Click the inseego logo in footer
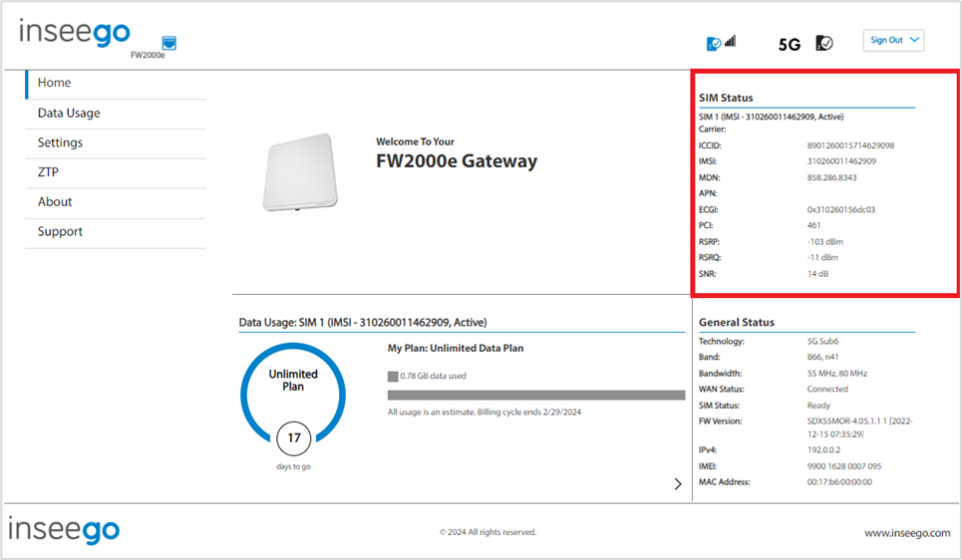 pyautogui.click(x=64, y=530)
